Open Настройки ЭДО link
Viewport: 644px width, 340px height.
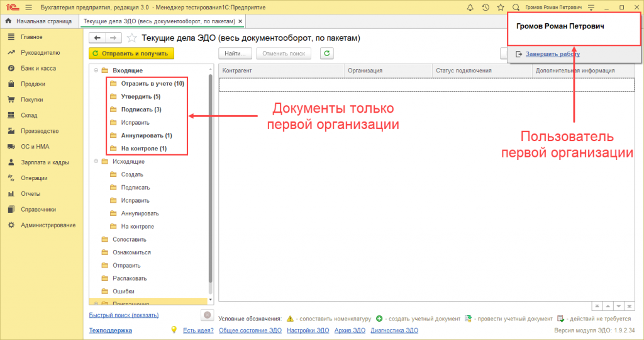[308, 330]
